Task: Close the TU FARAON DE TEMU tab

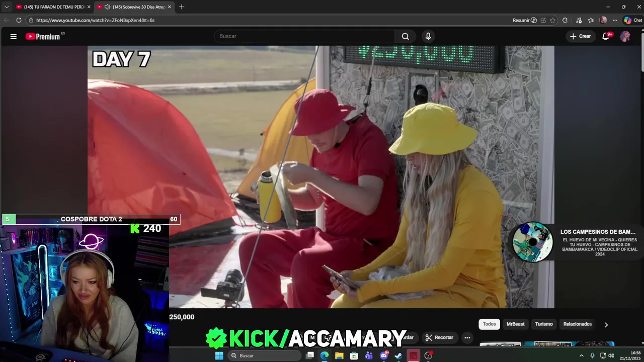Action: 89,7
